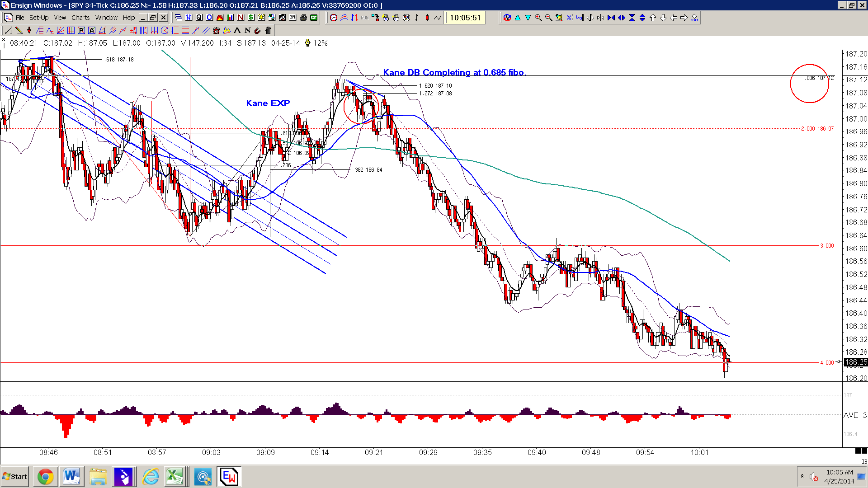The width and height of the screenshot is (868, 488).
Task: Select the yellow pencil draw tool
Action: point(19,30)
